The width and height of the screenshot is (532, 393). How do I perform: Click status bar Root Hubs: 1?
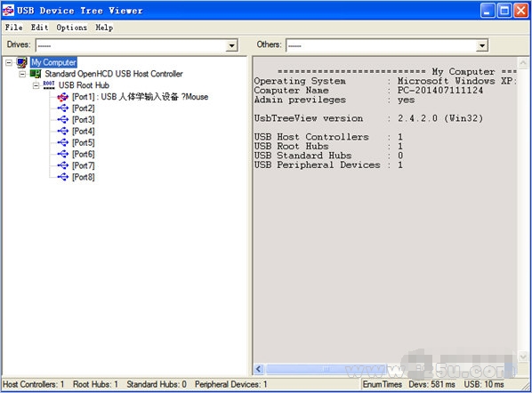[96, 384]
